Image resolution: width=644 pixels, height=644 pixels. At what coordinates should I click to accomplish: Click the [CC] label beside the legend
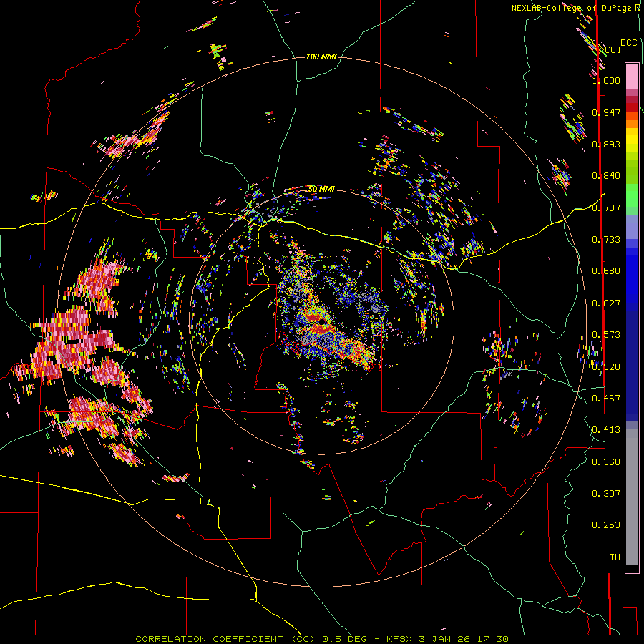point(611,49)
